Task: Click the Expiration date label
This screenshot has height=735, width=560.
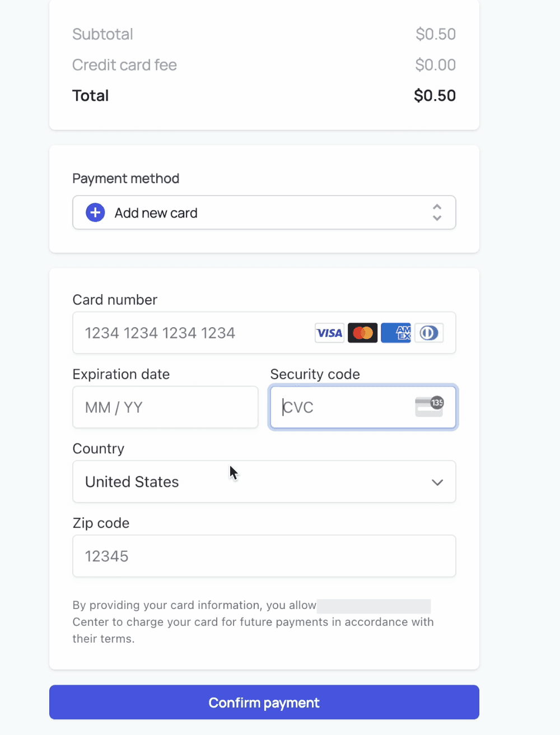Action: tap(121, 374)
